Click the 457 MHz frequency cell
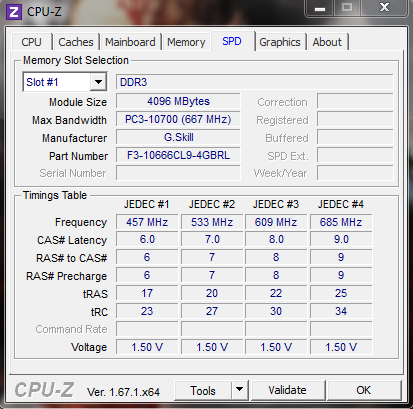 click(x=147, y=222)
